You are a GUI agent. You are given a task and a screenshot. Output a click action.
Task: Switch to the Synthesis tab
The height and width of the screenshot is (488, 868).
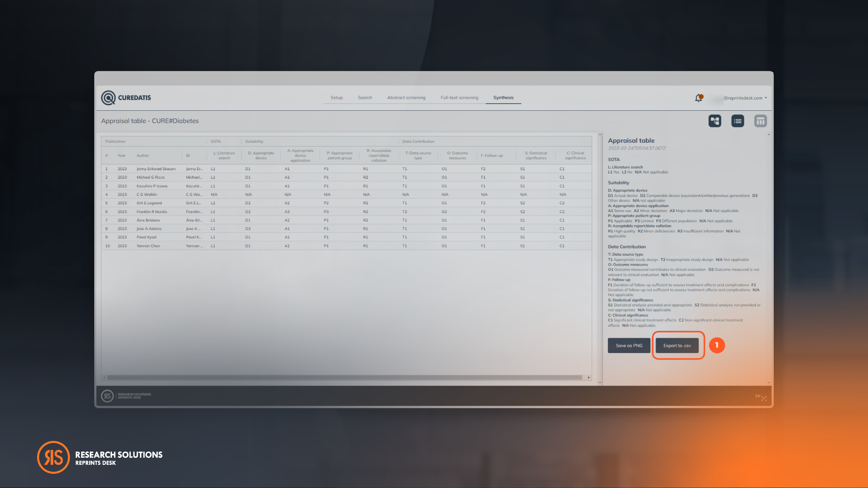pos(503,97)
